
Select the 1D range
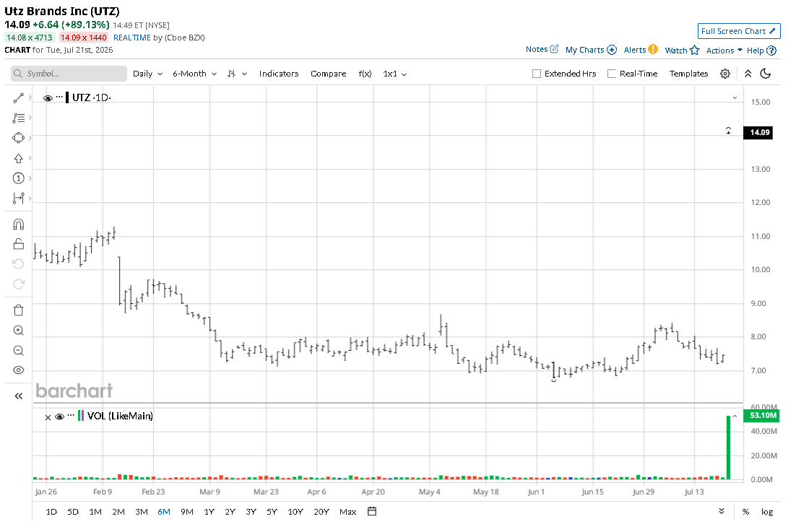(51, 512)
